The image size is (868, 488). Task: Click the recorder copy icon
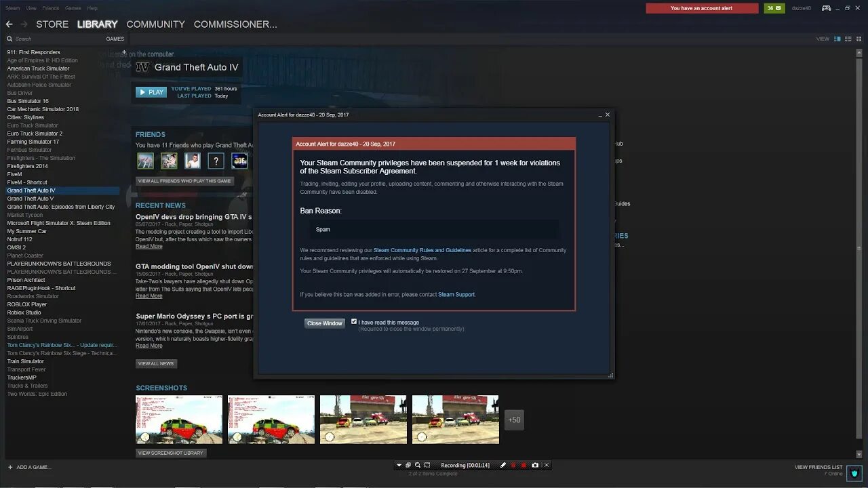pos(408,465)
